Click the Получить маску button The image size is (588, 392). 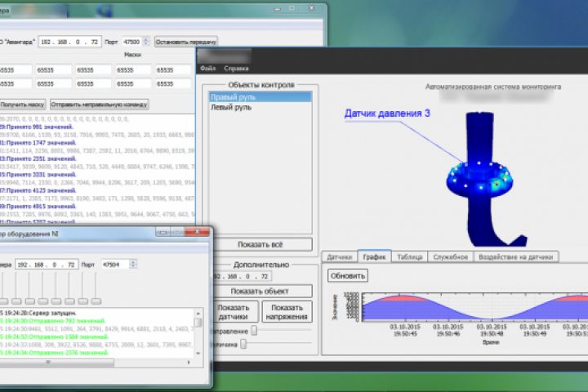click(22, 105)
